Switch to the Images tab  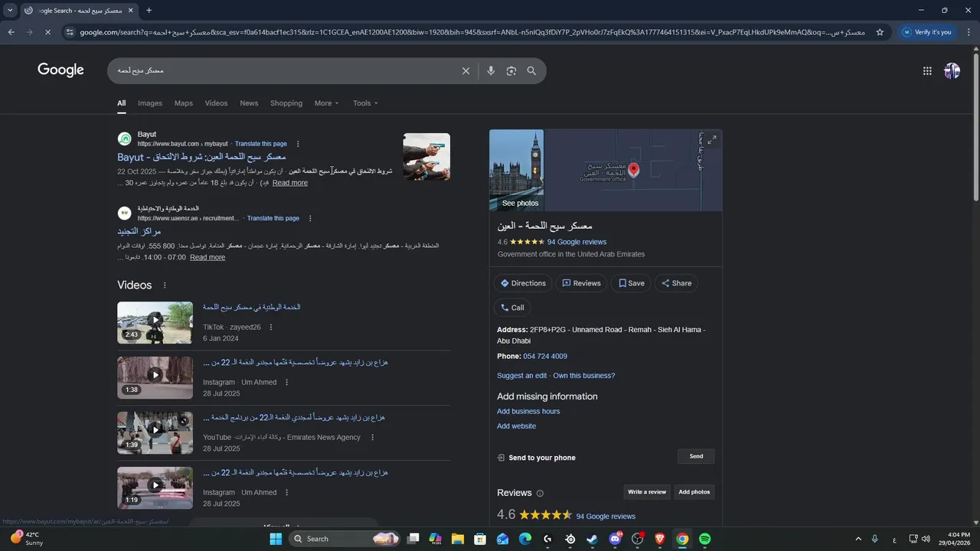(x=150, y=103)
